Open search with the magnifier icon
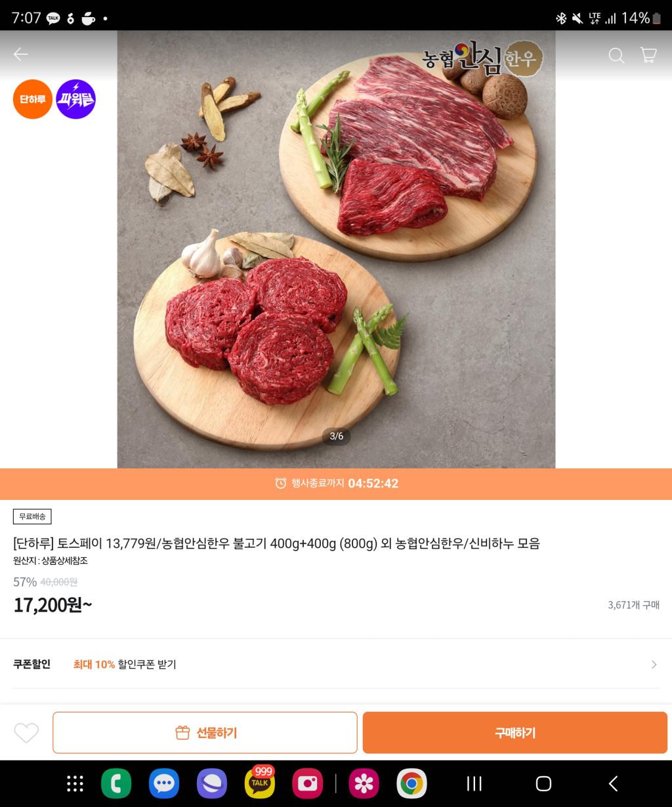The width and height of the screenshot is (672, 807). [616, 55]
